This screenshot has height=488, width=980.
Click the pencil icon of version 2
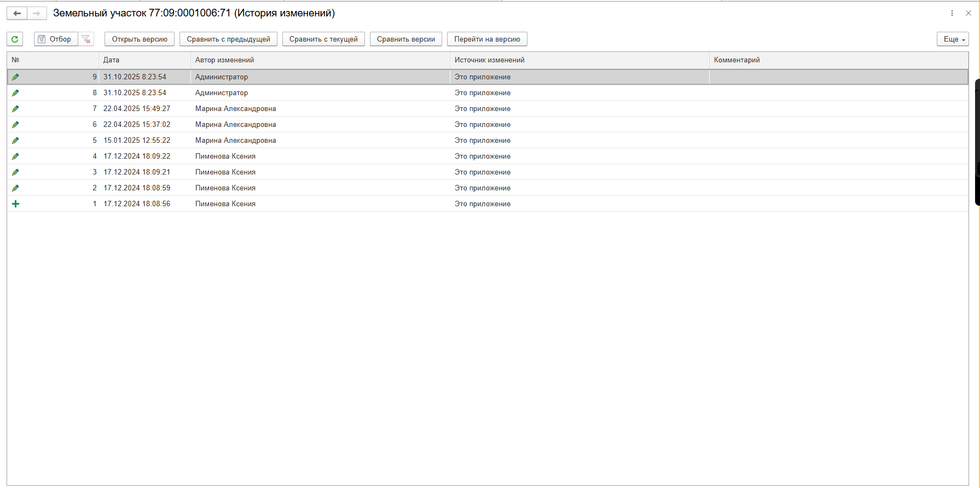15,188
